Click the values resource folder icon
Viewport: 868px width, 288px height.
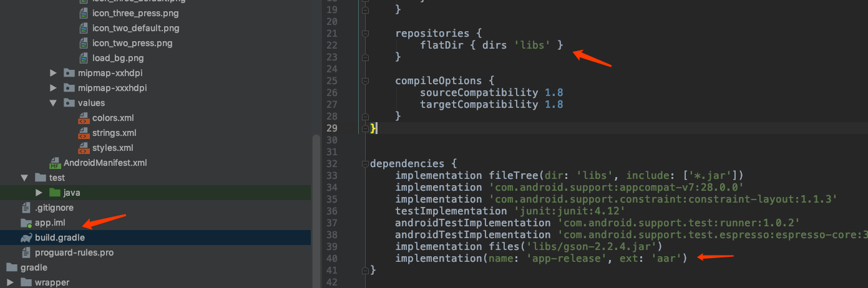(x=69, y=103)
